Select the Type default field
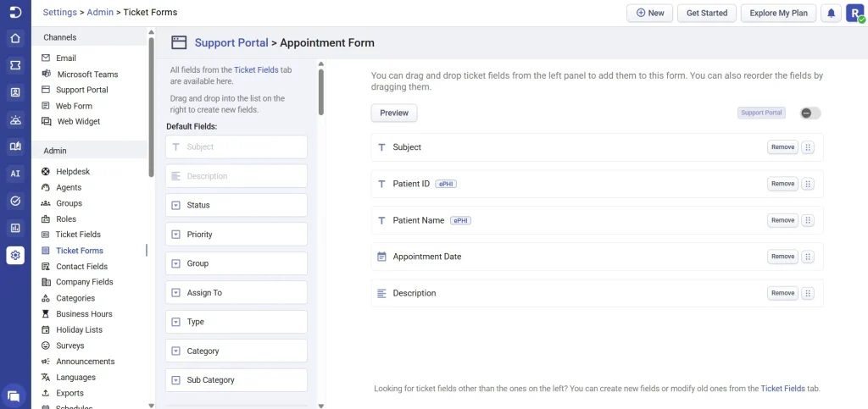The width and height of the screenshot is (868, 409). coord(236,322)
